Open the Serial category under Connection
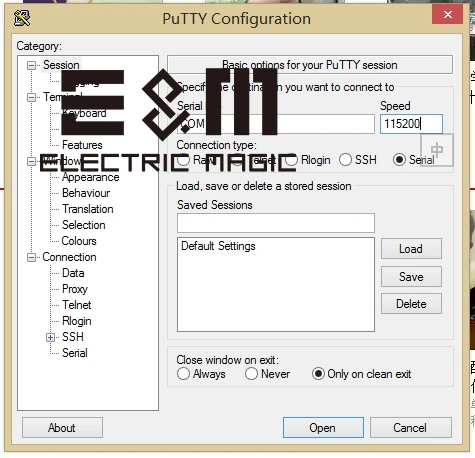The width and height of the screenshot is (475, 458). (75, 353)
